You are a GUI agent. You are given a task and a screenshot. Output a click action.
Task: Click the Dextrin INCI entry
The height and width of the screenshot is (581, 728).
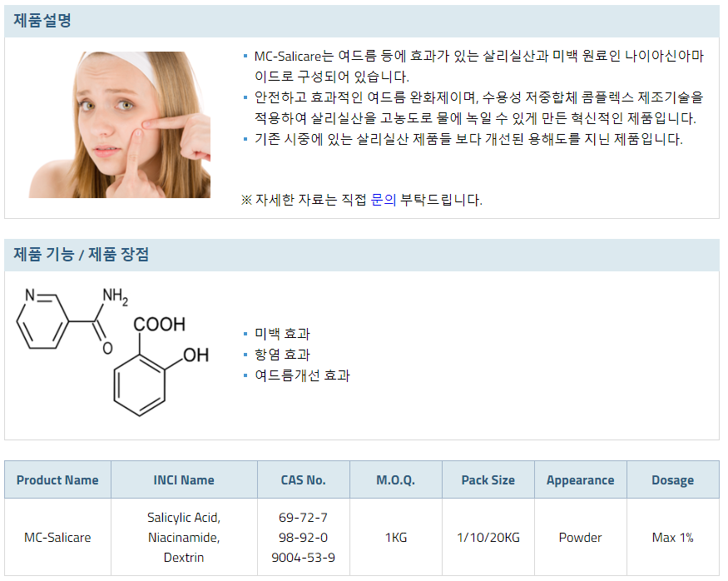pos(184,558)
